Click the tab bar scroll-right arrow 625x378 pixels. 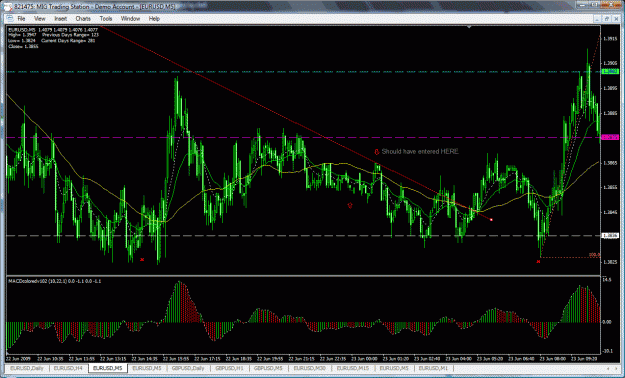(615, 368)
